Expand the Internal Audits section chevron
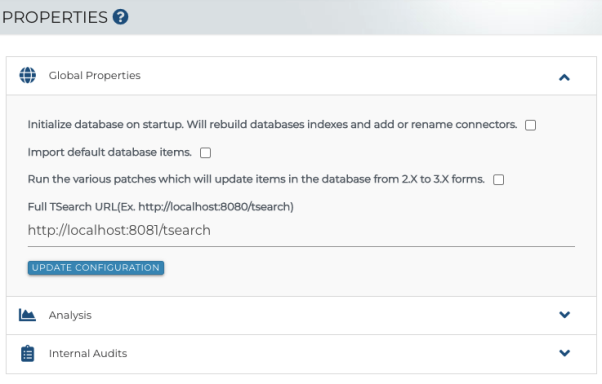Viewport: 602px width, 384px height. click(564, 353)
